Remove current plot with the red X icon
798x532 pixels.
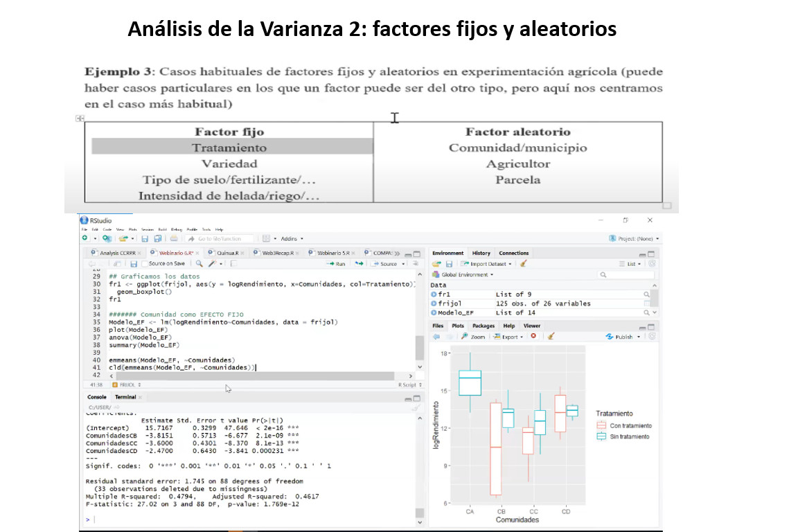533,337
